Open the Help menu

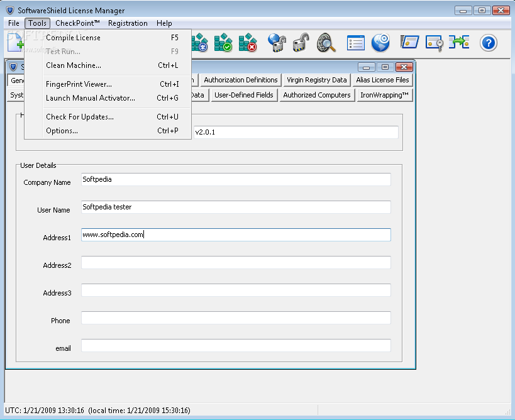pyautogui.click(x=164, y=23)
